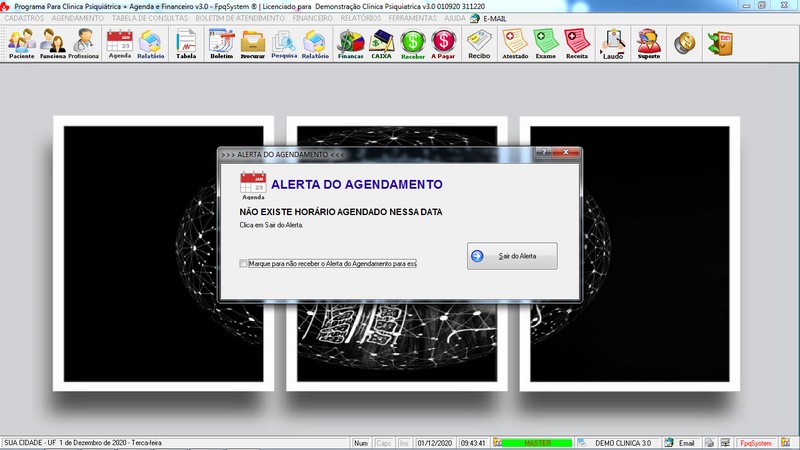Open the CAIXA icon
The image size is (800, 450).
[x=381, y=44]
